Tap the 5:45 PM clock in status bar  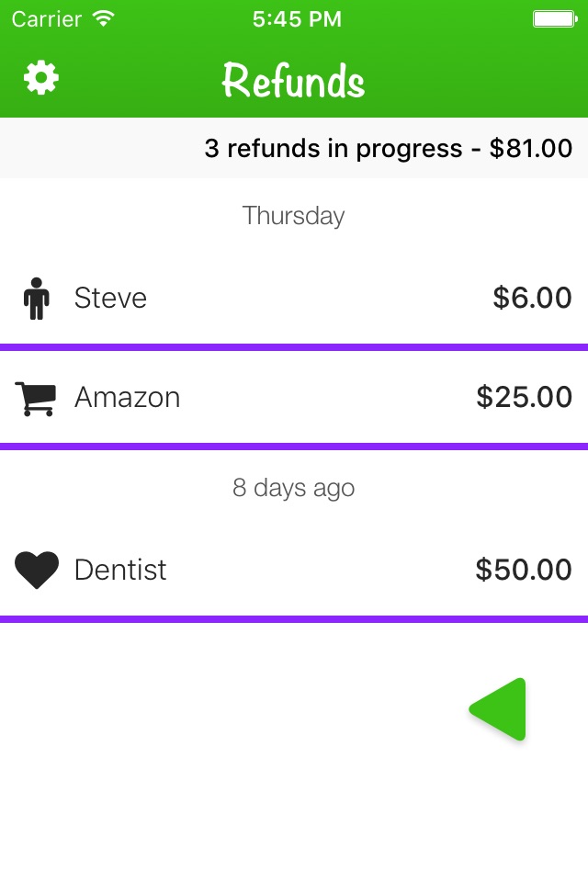click(x=297, y=19)
